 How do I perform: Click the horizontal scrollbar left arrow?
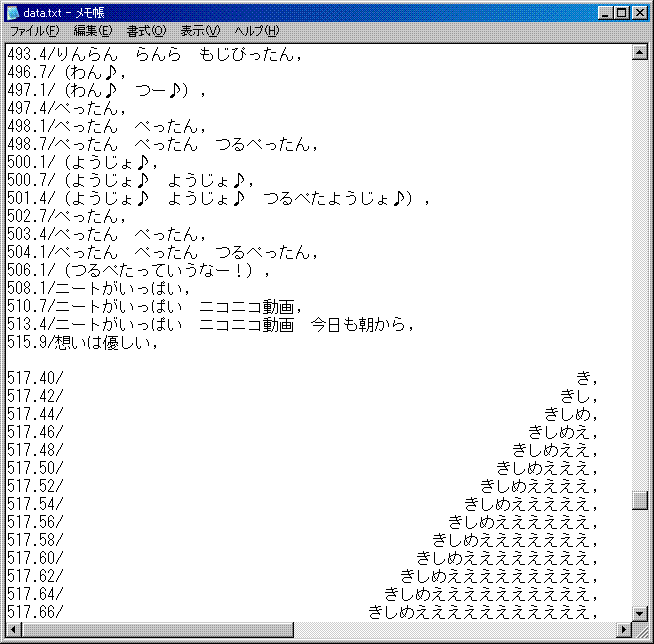click(13, 629)
